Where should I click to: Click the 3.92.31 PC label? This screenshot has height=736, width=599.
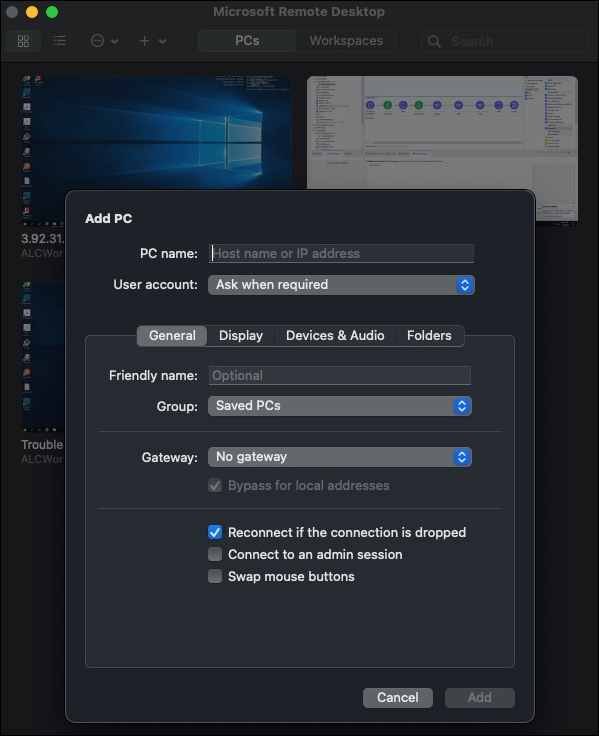coord(42,238)
